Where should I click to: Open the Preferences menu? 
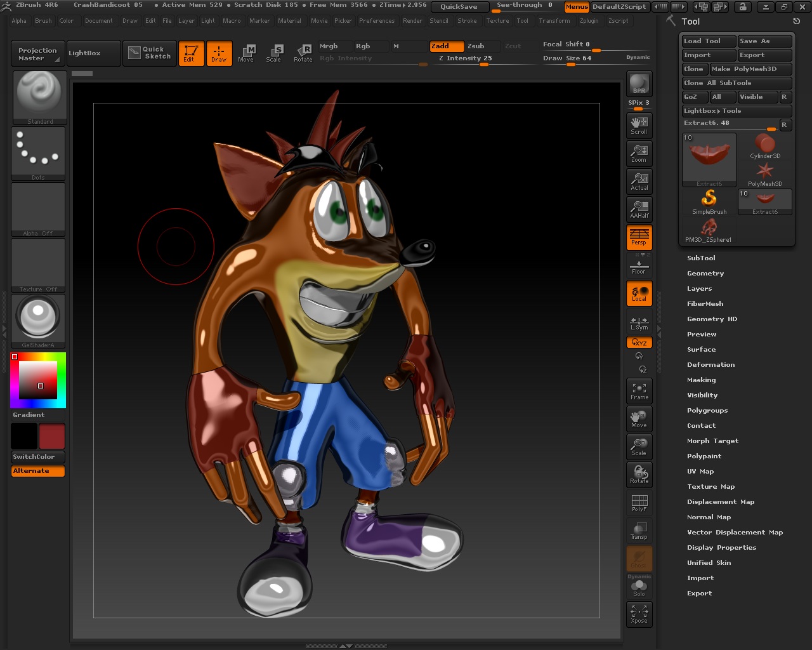(377, 21)
